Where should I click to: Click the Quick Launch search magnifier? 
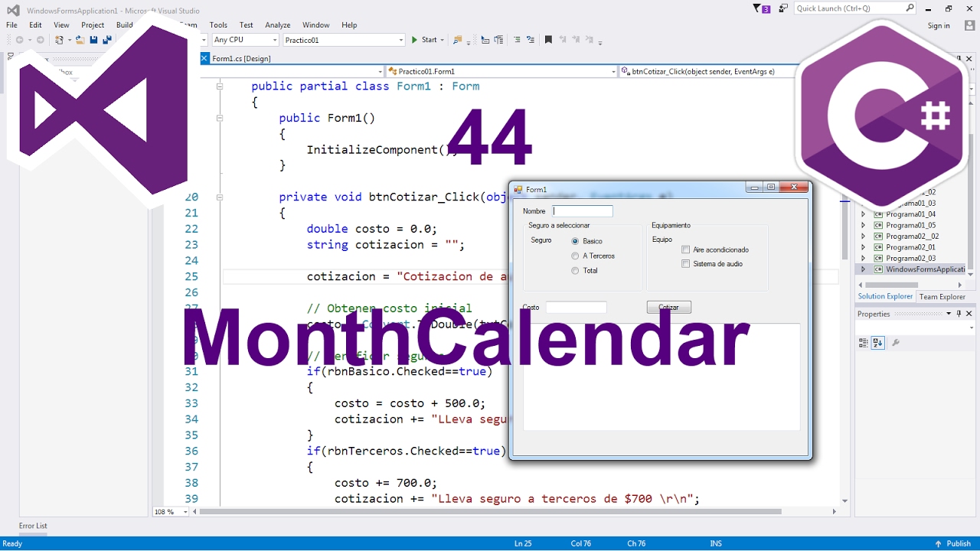click(910, 8)
